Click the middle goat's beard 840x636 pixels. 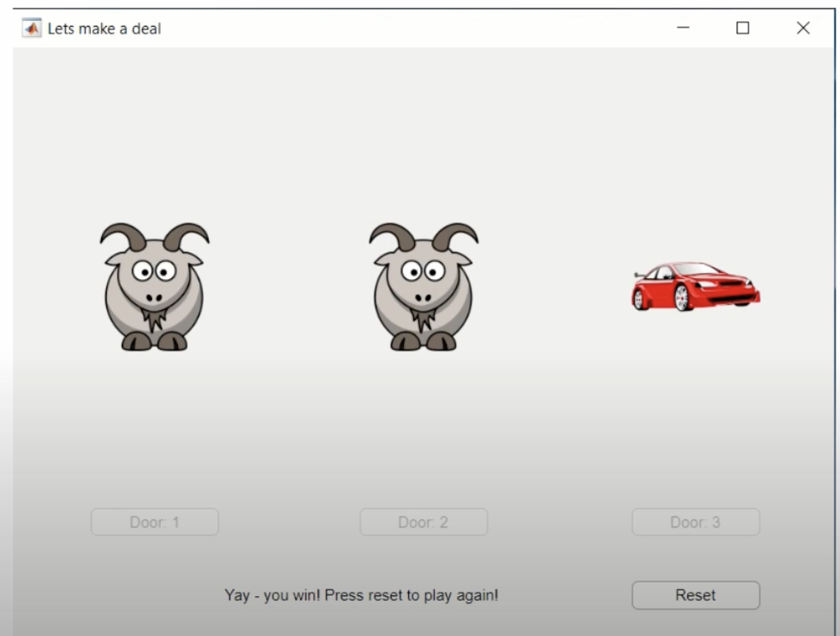click(x=424, y=319)
